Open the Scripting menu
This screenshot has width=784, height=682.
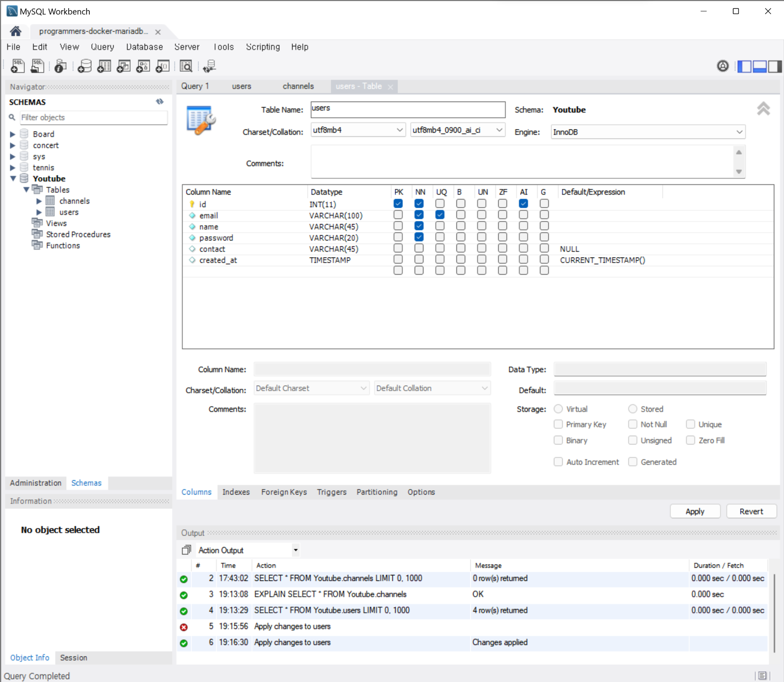point(263,47)
